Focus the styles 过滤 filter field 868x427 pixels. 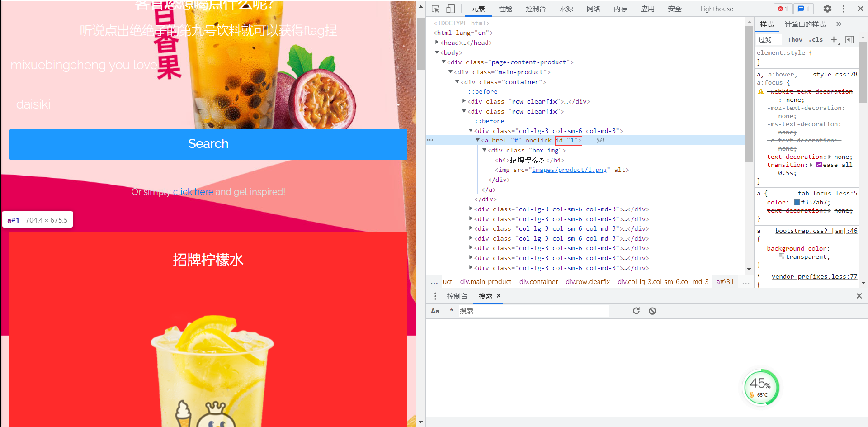pyautogui.click(x=769, y=39)
